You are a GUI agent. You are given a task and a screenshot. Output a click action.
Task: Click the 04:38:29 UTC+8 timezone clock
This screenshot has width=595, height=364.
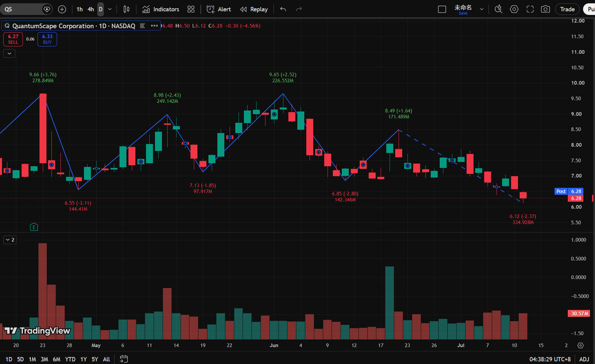[x=551, y=359]
